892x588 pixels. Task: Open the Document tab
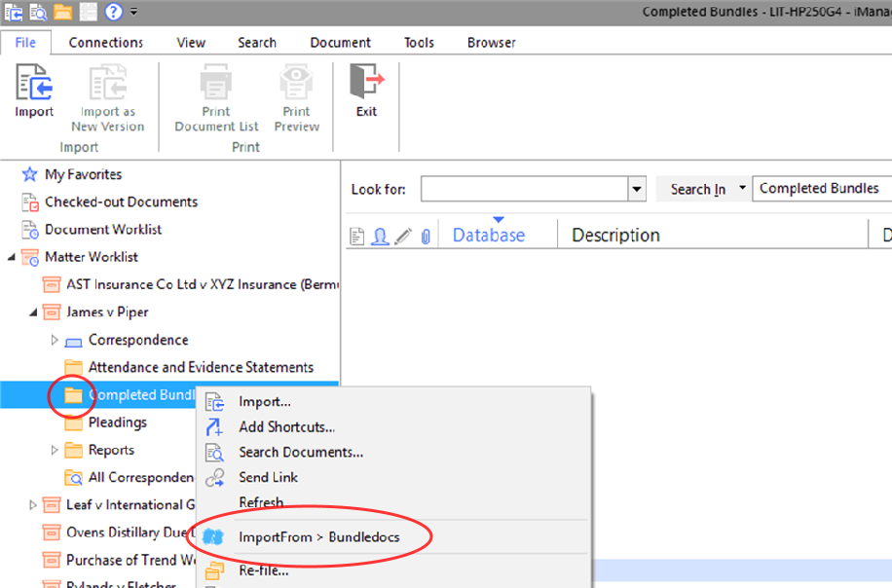tap(340, 42)
